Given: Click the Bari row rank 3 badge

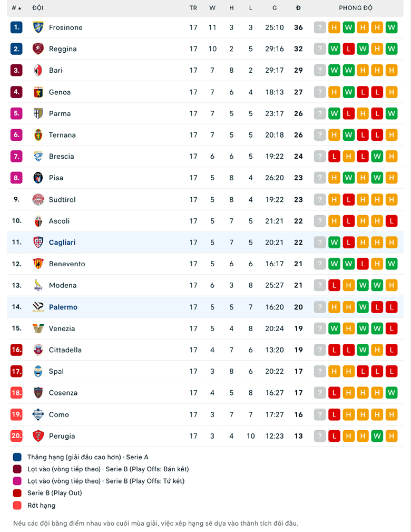Looking at the screenshot, I should coord(16,70).
